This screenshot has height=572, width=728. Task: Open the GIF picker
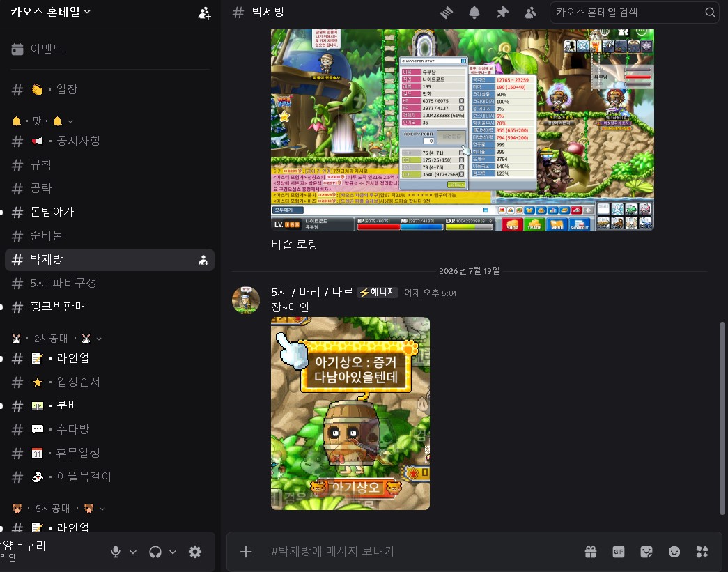(x=619, y=552)
